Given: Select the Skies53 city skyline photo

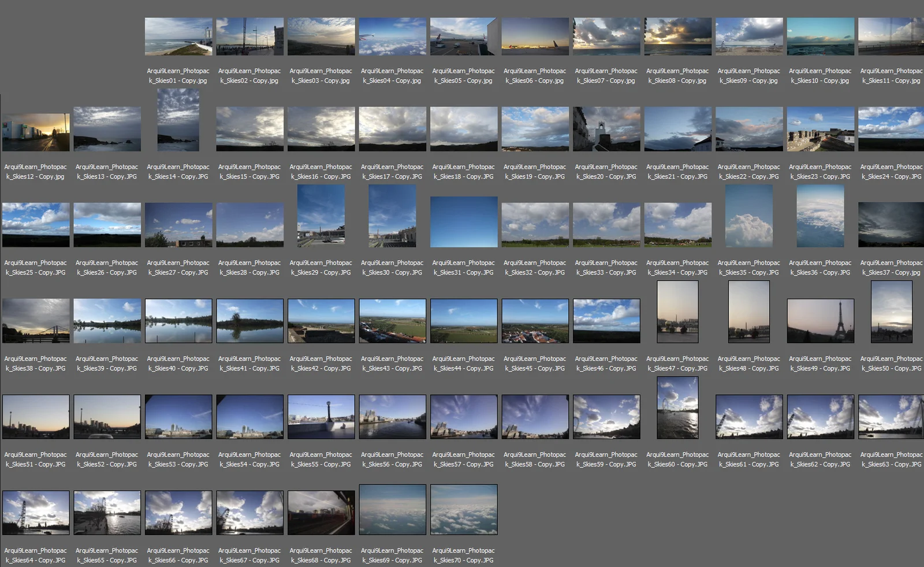Looking at the screenshot, I should (178, 416).
